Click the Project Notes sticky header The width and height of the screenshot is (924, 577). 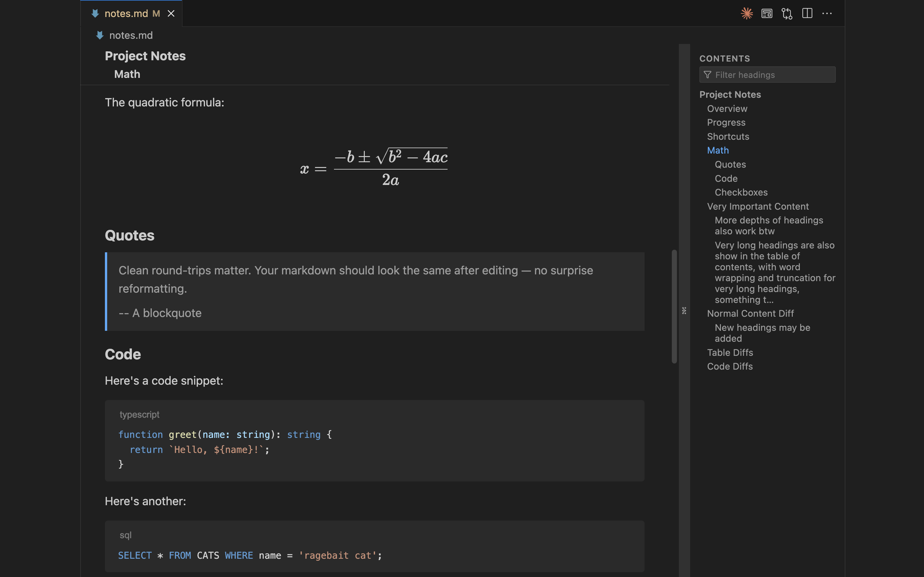(x=145, y=56)
